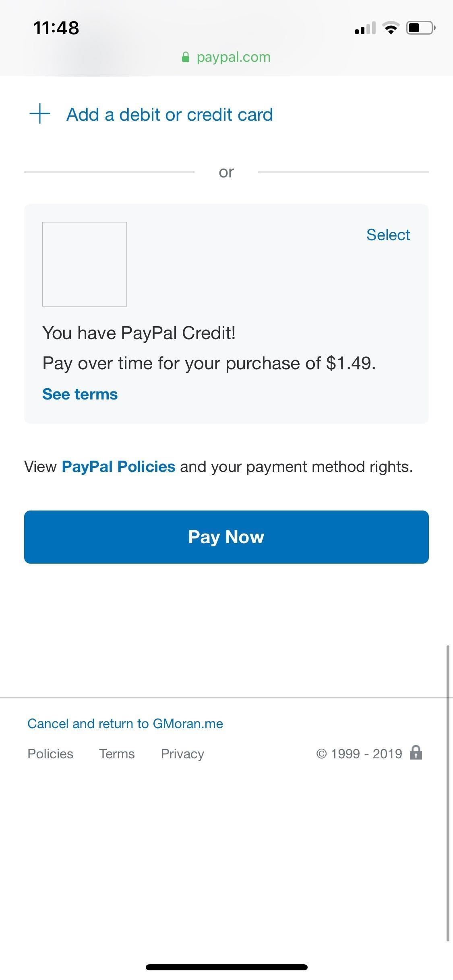Open the Policies footer link
This screenshot has height=980, width=453.
pos(50,754)
